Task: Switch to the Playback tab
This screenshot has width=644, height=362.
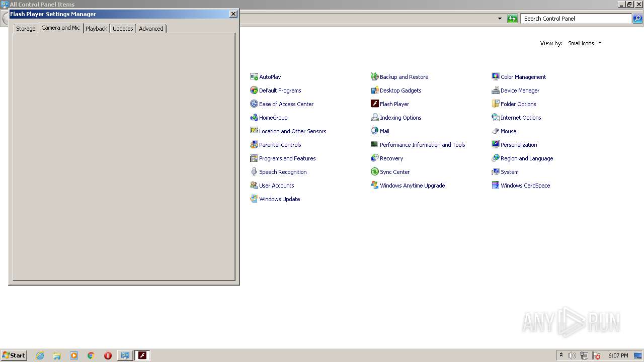Action: pyautogui.click(x=96, y=29)
